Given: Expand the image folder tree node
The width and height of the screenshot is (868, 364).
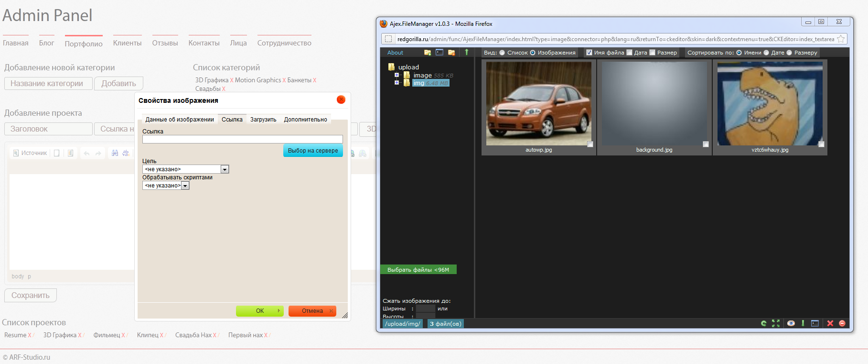Looking at the screenshot, I should [396, 75].
